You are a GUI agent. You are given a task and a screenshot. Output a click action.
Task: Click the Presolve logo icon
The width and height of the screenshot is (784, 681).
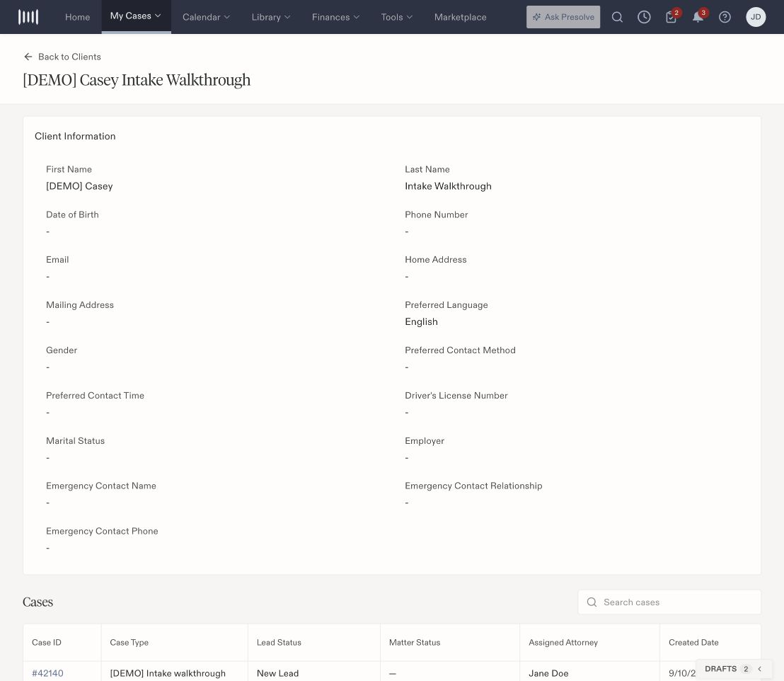28,17
